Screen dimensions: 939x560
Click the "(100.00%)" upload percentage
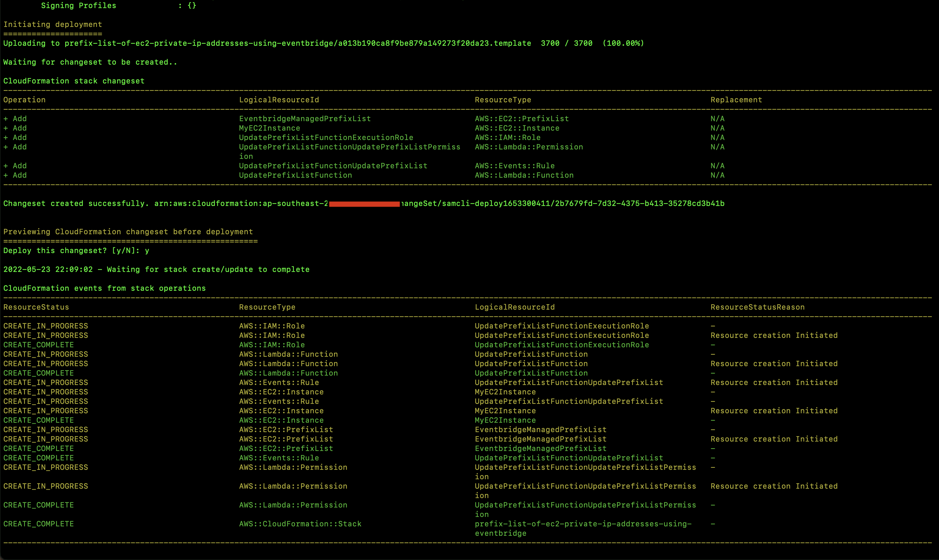(623, 43)
